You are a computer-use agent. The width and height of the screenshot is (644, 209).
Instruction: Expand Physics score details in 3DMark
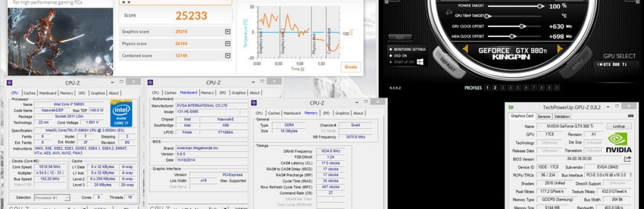click(x=227, y=44)
